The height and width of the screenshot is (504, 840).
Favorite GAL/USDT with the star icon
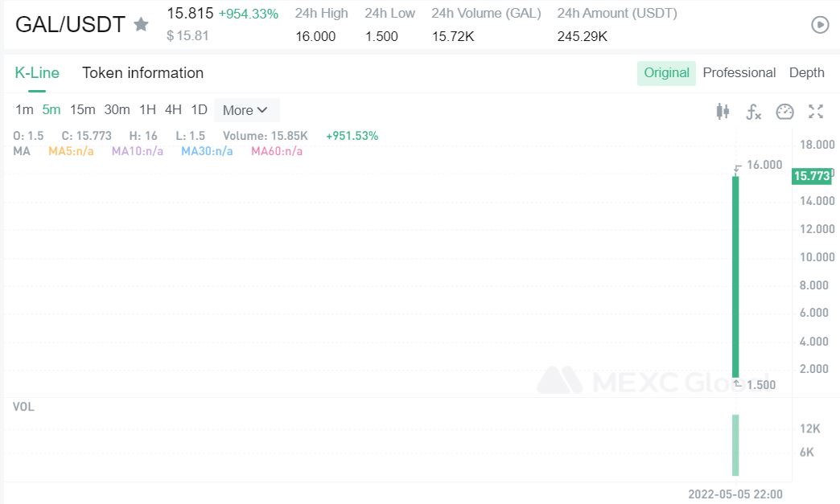coord(141,24)
